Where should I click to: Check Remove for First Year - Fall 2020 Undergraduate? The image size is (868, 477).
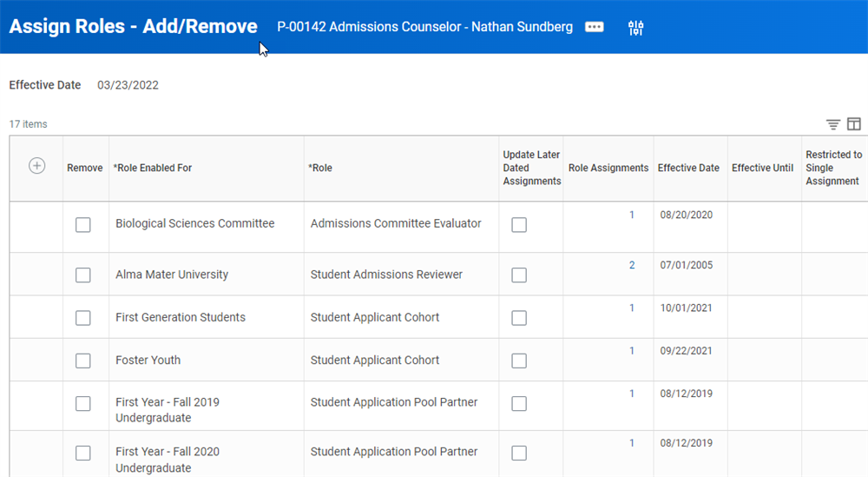(x=83, y=454)
